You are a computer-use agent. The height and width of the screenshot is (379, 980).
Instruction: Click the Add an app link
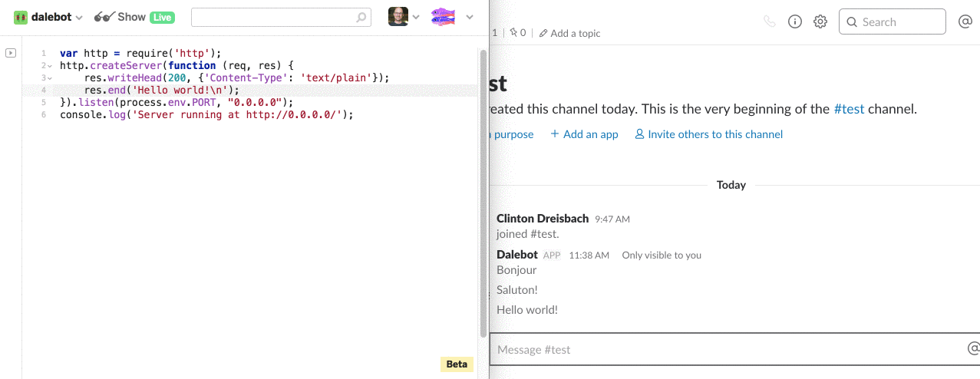[x=584, y=134]
